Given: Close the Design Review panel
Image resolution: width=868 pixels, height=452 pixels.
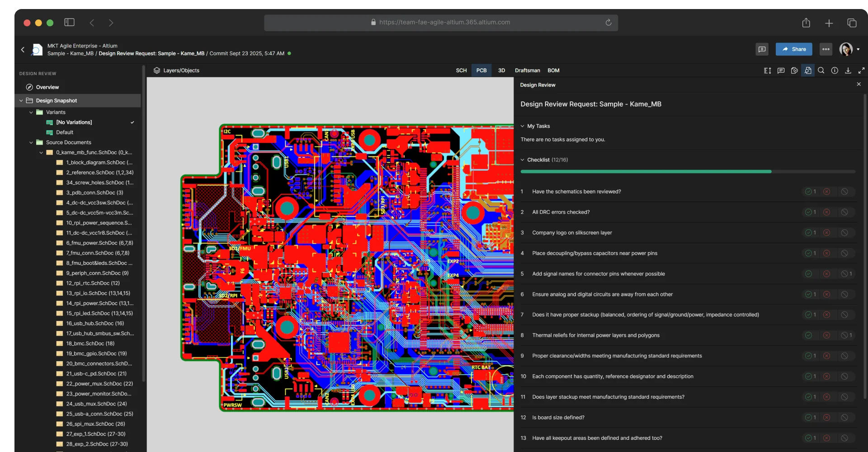Looking at the screenshot, I should tap(859, 85).
